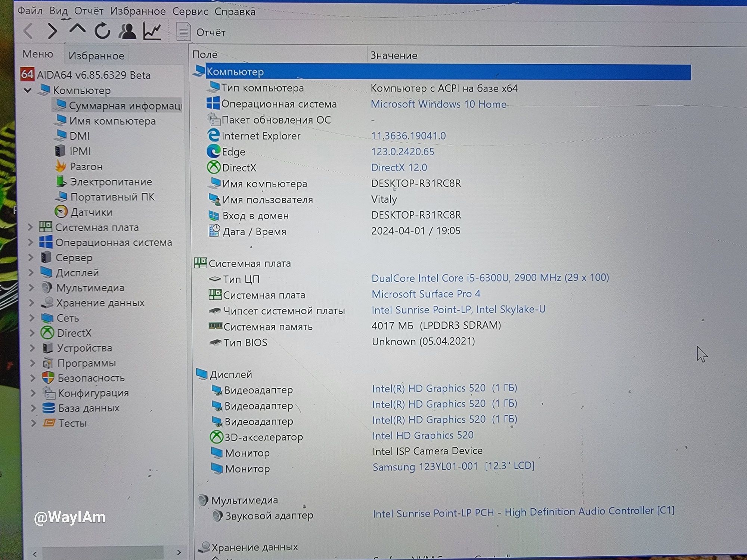Click the Internet Explorer icon in list
This screenshot has height=560, width=747.
pos(213,135)
